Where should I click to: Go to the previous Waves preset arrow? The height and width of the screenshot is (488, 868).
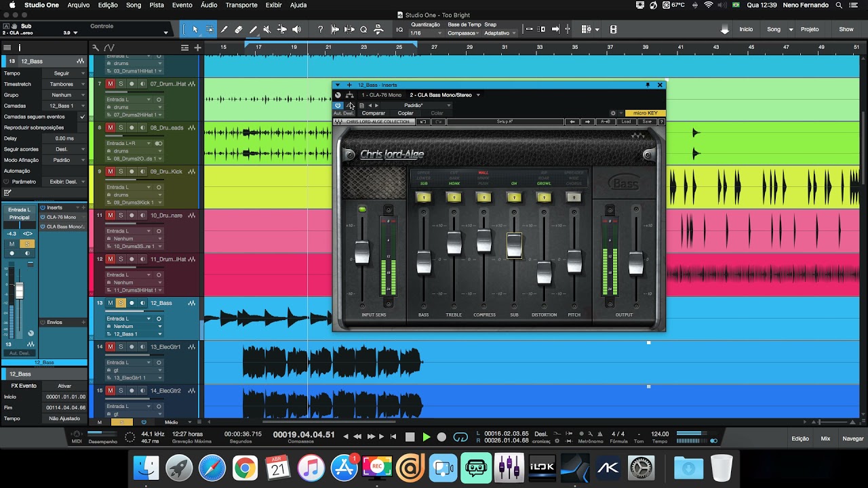(x=573, y=122)
